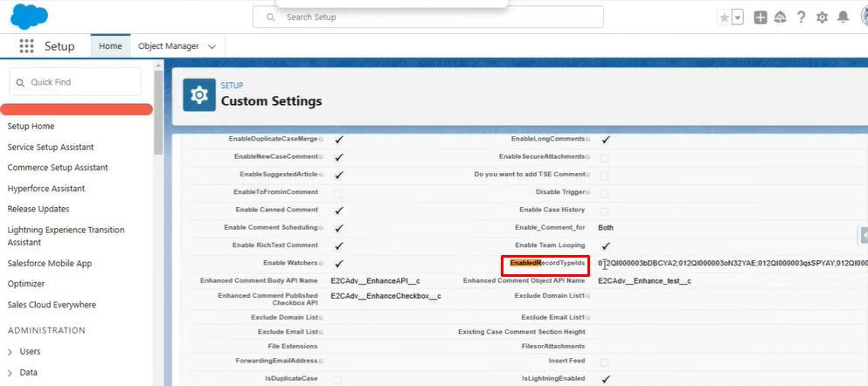Click info icon beside EnableLongComments
Image resolution: width=868 pixels, height=386 pixels.
click(588, 139)
